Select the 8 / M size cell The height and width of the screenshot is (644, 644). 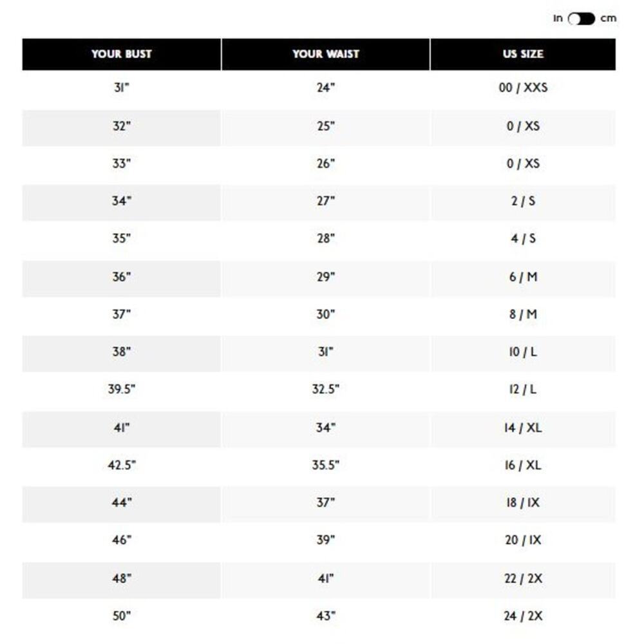[523, 315]
